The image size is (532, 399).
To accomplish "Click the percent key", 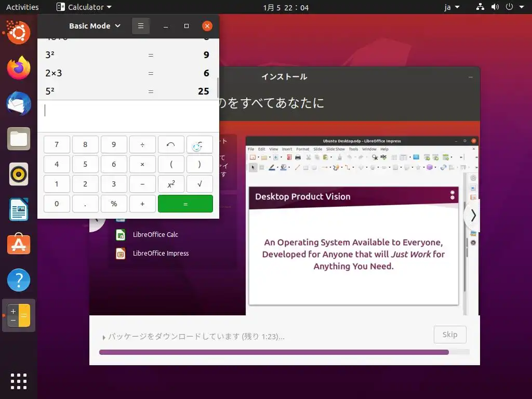I will (114, 204).
